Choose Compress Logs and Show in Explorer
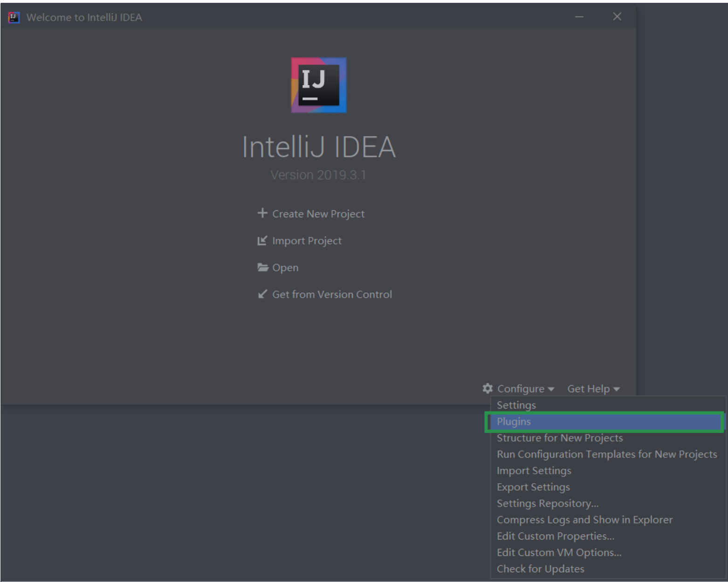 (x=608, y=520)
